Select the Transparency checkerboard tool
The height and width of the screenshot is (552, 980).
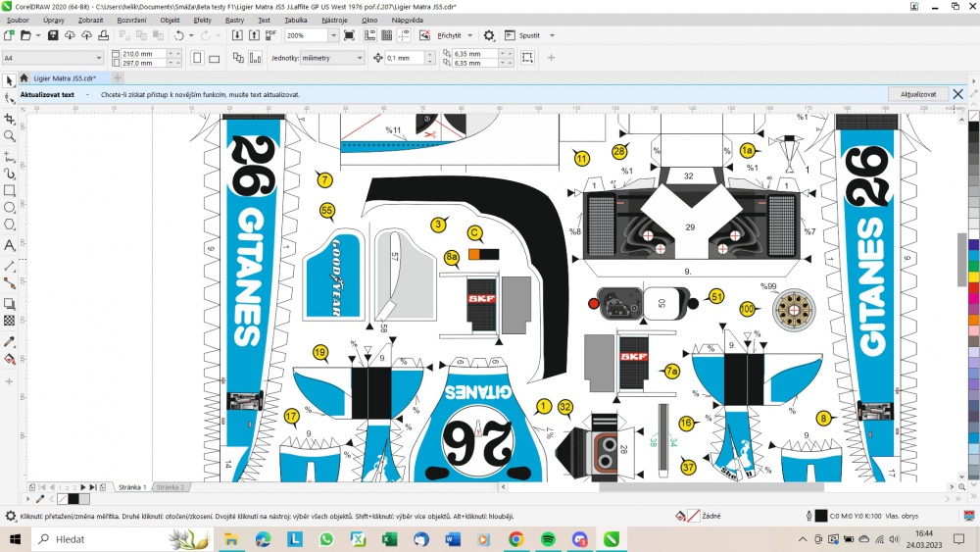(10, 321)
